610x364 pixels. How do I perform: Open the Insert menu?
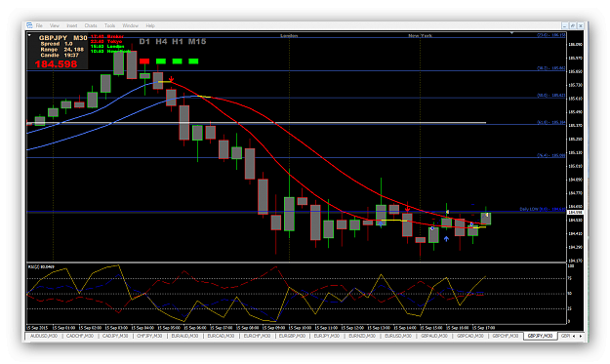(72, 25)
